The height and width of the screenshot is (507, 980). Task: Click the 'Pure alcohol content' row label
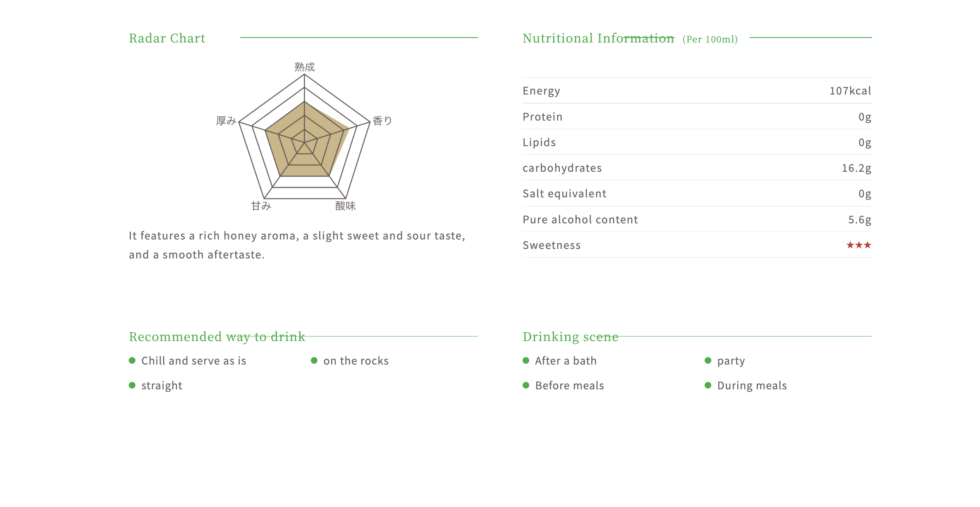coord(580,220)
